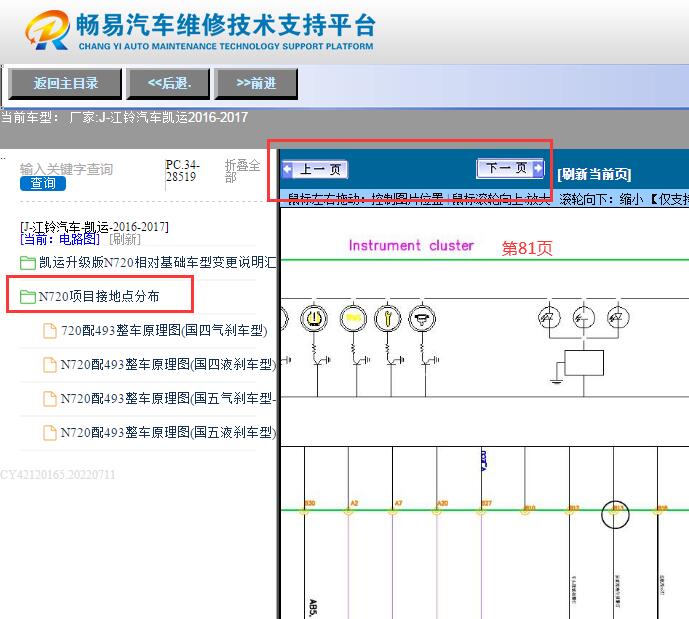689x619 pixels.
Task: Go back with the <<后退 button
Action: pyautogui.click(x=169, y=83)
